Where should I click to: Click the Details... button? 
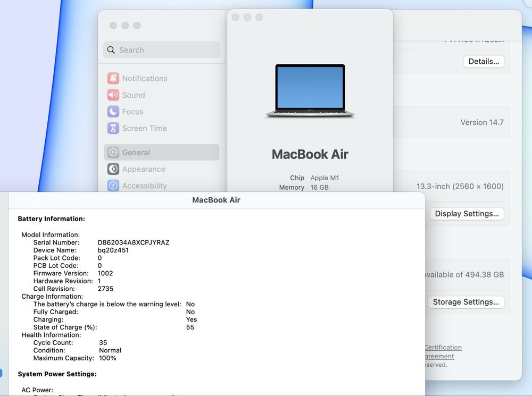pyautogui.click(x=484, y=61)
